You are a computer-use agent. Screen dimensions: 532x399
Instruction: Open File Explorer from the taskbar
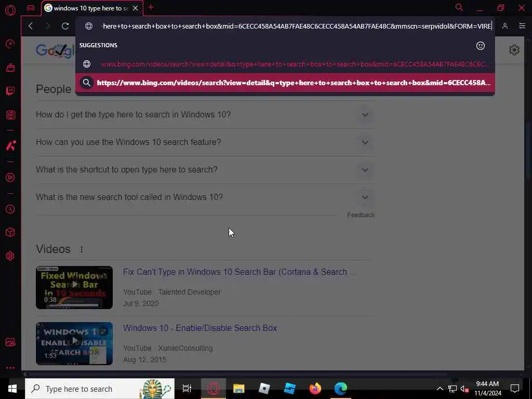tap(239, 389)
